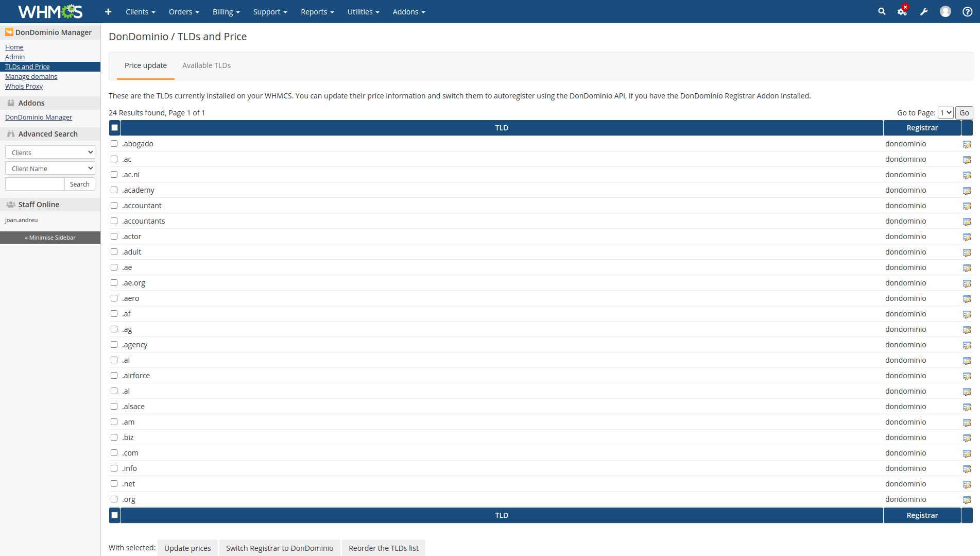Image resolution: width=980 pixels, height=556 pixels.
Task: Open Manage domains sidebar item
Action: [x=31, y=76]
